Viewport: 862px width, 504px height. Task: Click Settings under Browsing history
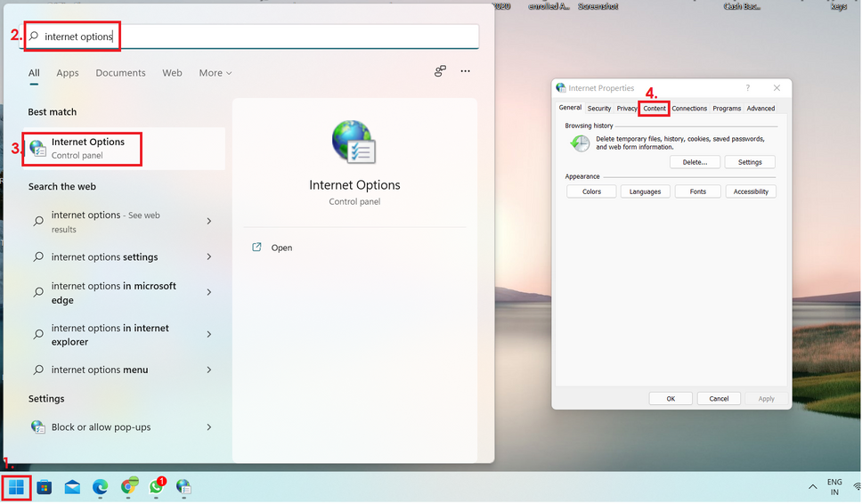coord(750,162)
